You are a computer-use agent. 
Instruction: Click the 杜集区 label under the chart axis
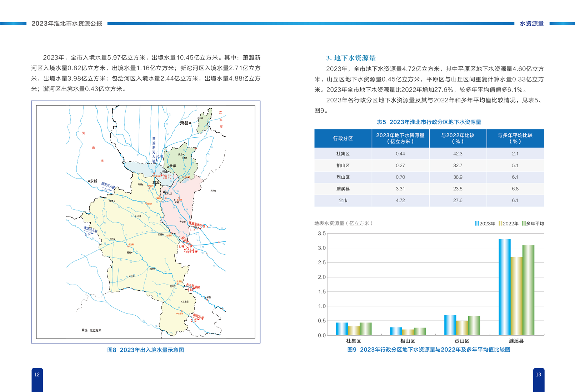354,341
